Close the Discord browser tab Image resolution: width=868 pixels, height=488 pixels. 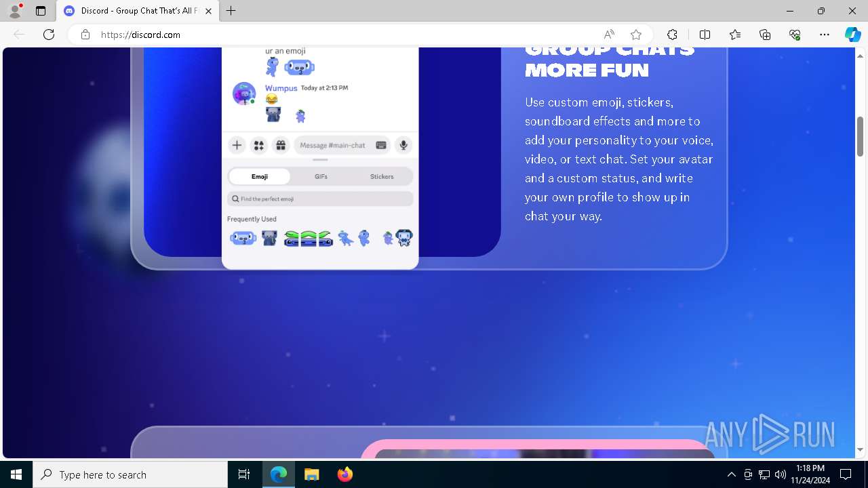[209, 11]
